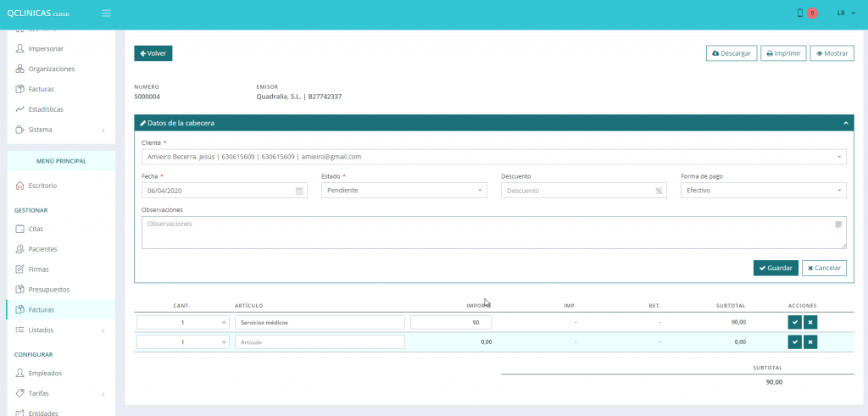
Task: Confirm the empty article row with checkmark
Action: pyautogui.click(x=794, y=341)
